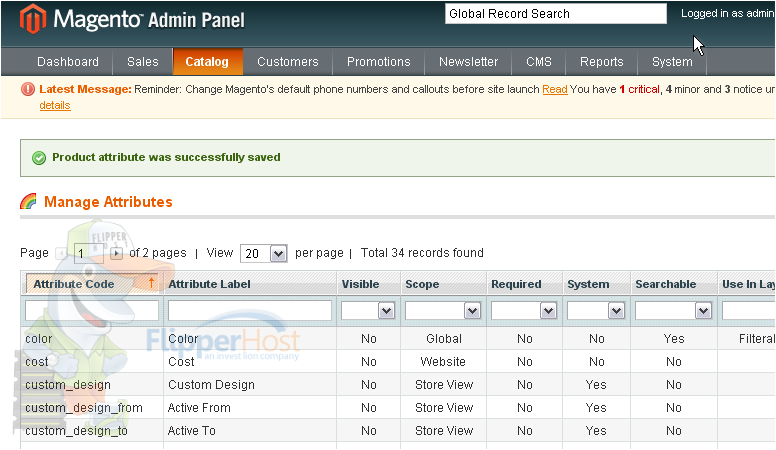Click the green success checkmark icon
The image size is (776, 450).
(x=39, y=158)
